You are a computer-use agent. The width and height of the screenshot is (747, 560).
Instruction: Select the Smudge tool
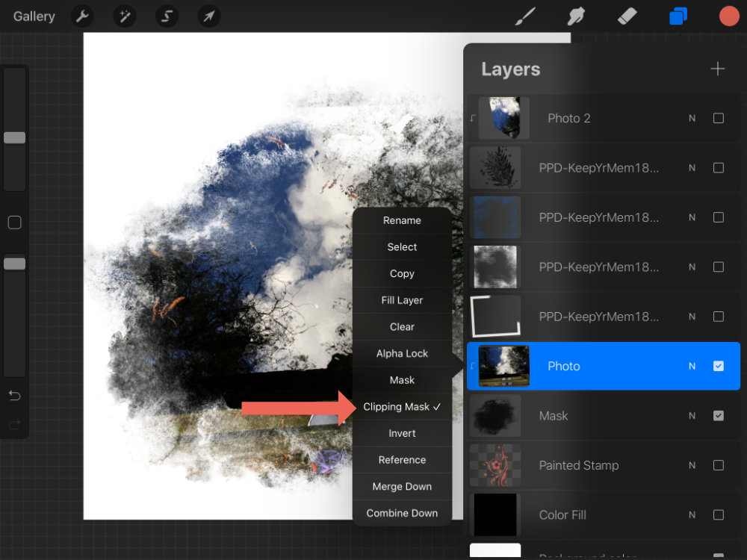[x=576, y=16]
